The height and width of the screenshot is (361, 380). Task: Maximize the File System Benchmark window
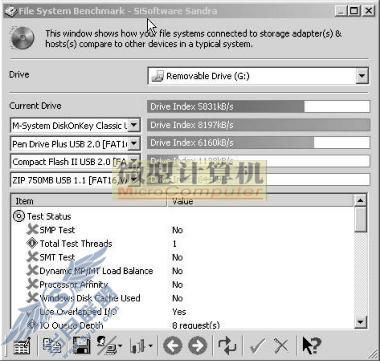[x=354, y=11]
